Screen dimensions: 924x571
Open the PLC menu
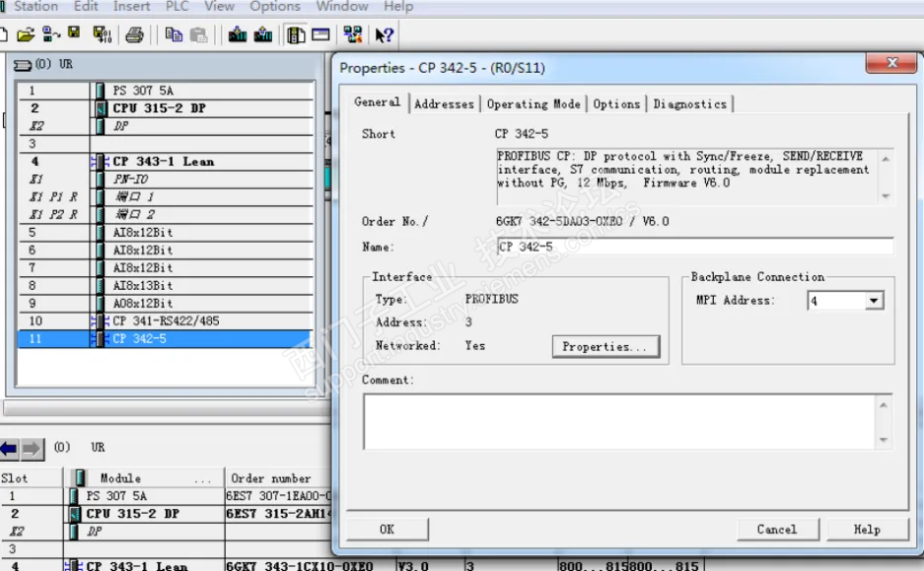pyautogui.click(x=177, y=7)
